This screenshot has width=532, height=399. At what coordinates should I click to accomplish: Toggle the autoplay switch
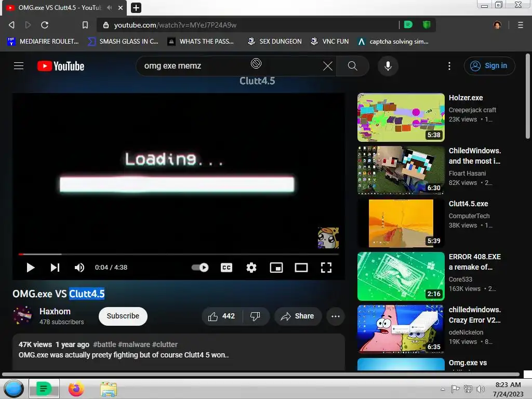pos(200,268)
